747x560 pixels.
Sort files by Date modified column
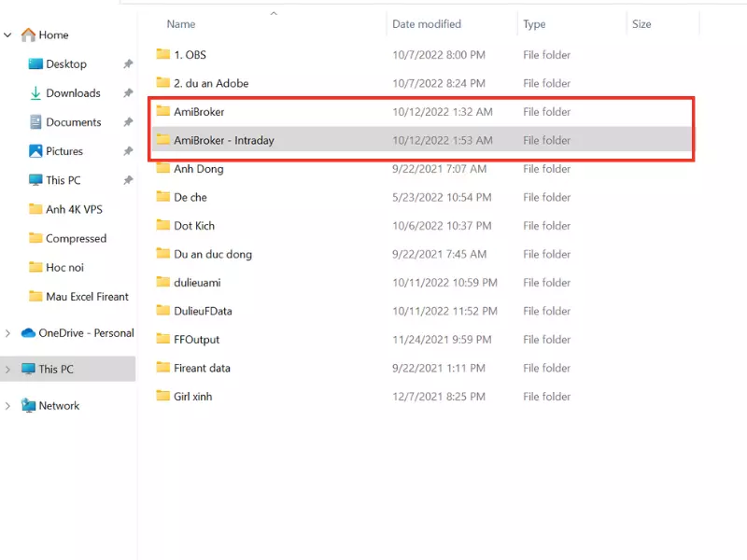(427, 24)
